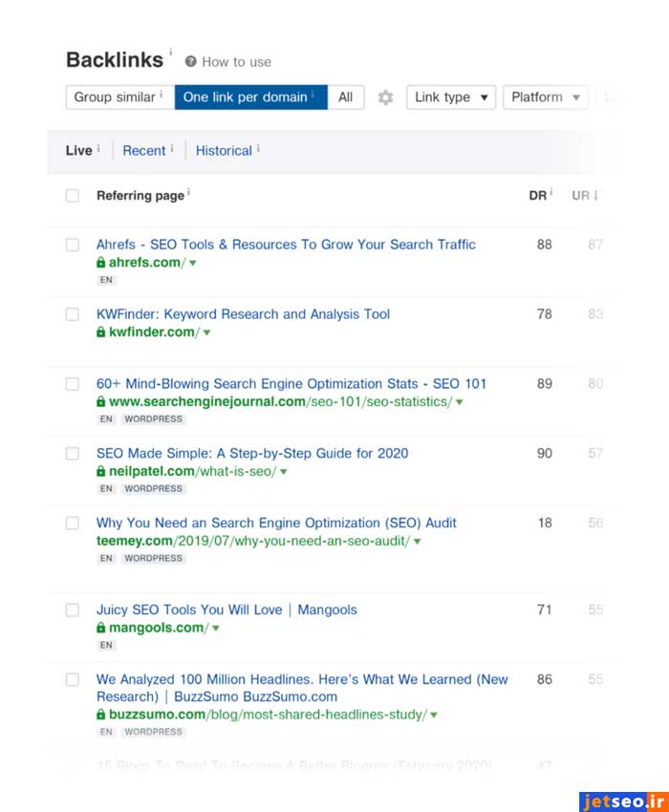The width and height of the screenshot is (669, 812).
Task: Click the question mark help icon
Action: (x=191, y=62)
